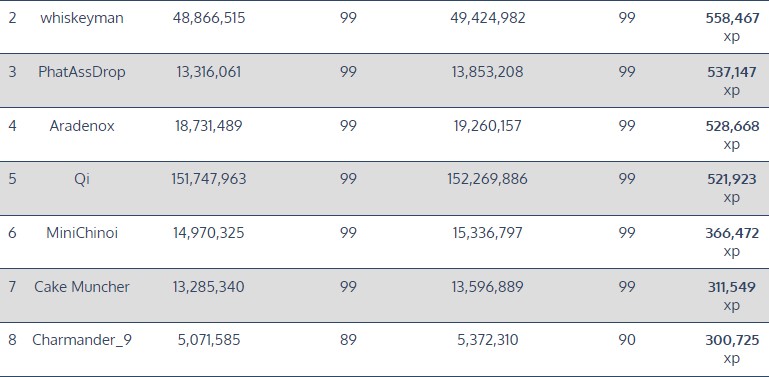Select Qi's 521,923 xp gain value
The image size is (769, 377).
[732, 188]
